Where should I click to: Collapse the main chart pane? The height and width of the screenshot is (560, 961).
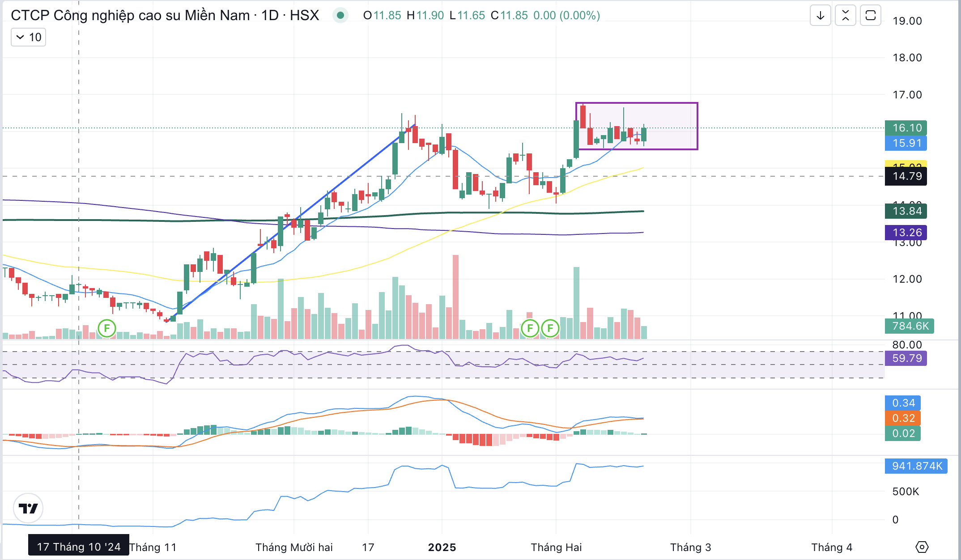(845, 16)
